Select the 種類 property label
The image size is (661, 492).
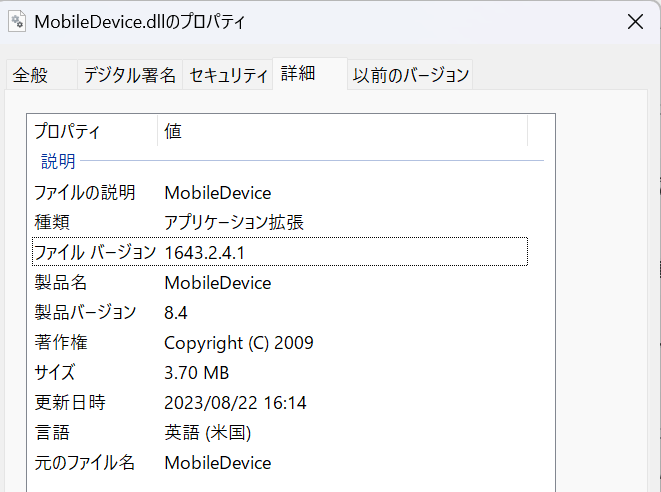(x=52, y=222)
